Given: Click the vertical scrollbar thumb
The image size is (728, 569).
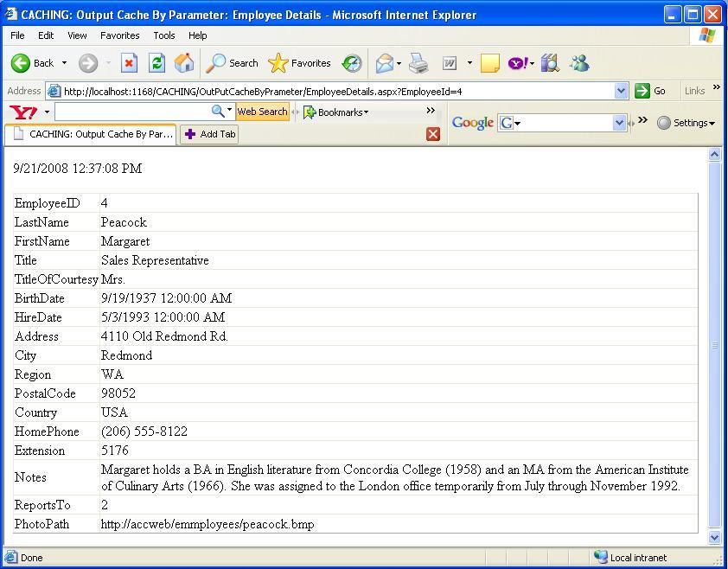Looking at the screenshot, I should (715, 345).
